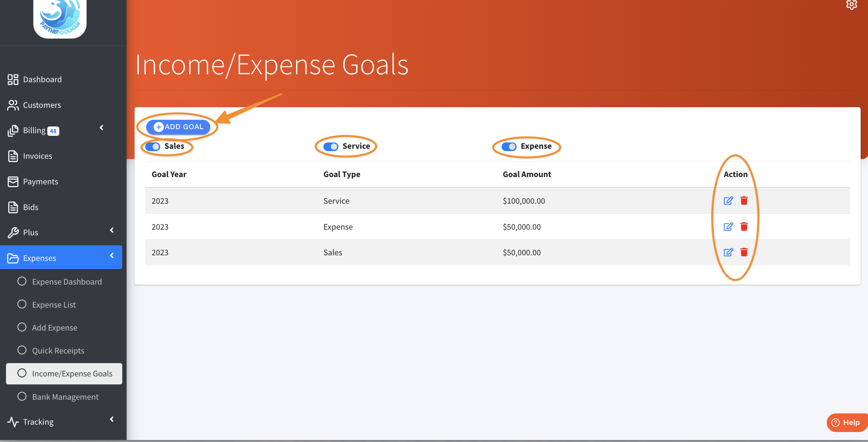The height and width of the screenshot is (442, 868).
Task: Click the ADD GOAL button
Action: pyautogui.click(x=178, y=127)
